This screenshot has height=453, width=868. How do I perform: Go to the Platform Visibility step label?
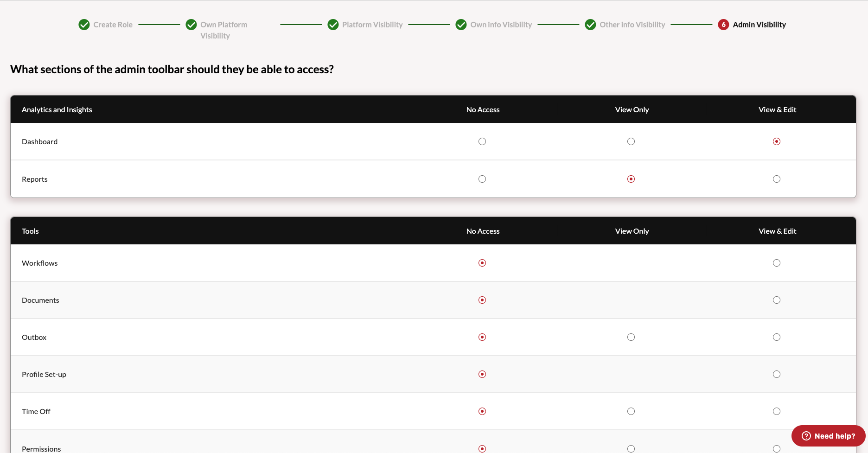tap(372, 25)
